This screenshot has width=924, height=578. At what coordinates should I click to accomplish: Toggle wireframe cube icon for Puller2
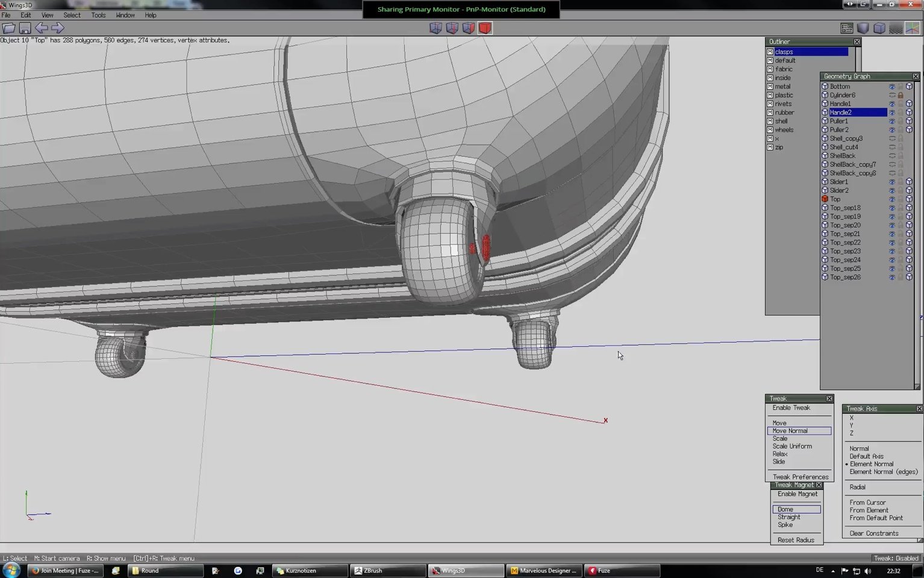pyautogui.click(x=910, y=130)
